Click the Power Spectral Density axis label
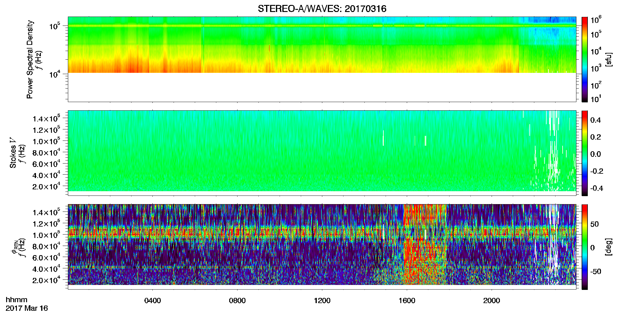This screenshot has width=644, height=332. point(30,59)
